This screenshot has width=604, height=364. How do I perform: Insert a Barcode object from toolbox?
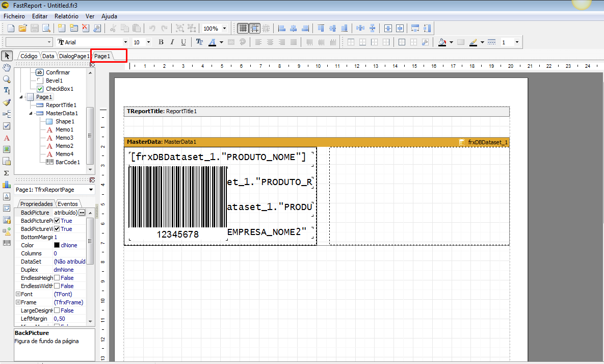click(x=7, y=243)
